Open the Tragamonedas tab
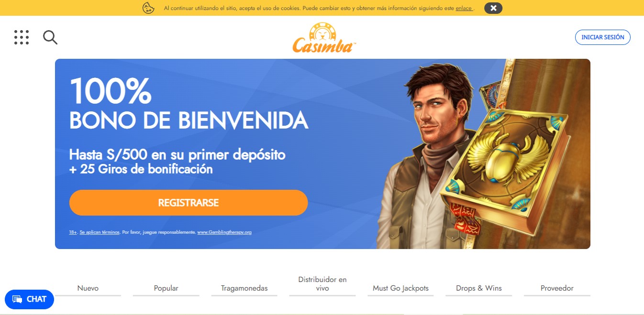The image size is (644, 315). 244,288
